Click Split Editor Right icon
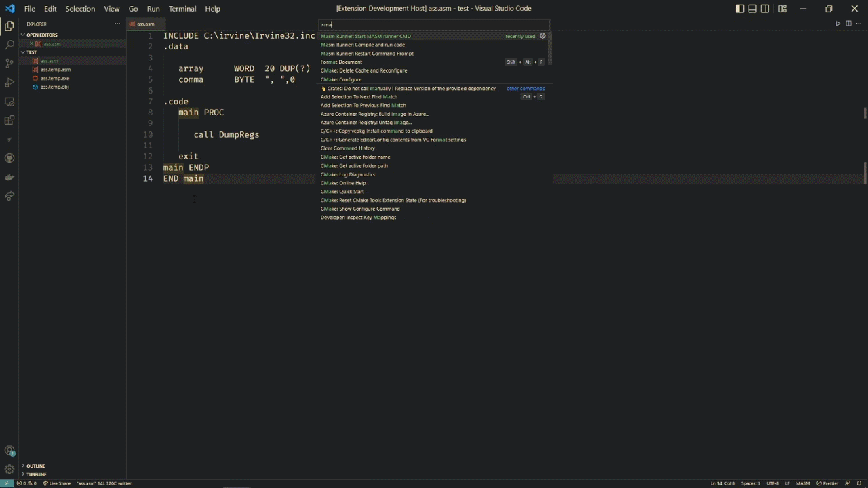 point(848,24)
